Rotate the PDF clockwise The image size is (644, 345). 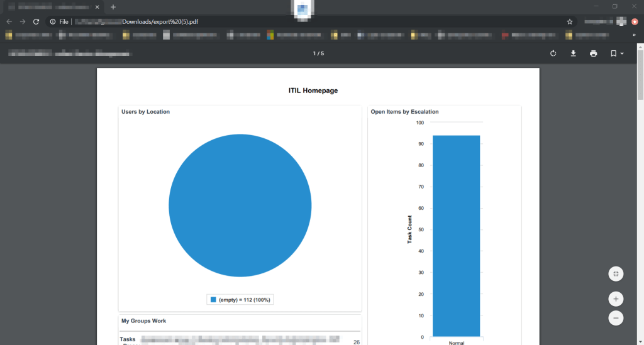click(x=553, y=53)
